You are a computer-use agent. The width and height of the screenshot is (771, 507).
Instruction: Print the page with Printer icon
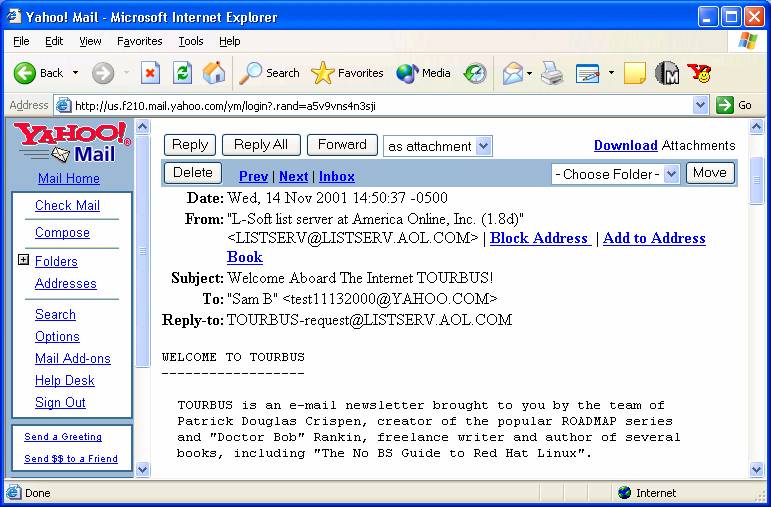click(552, 73)
